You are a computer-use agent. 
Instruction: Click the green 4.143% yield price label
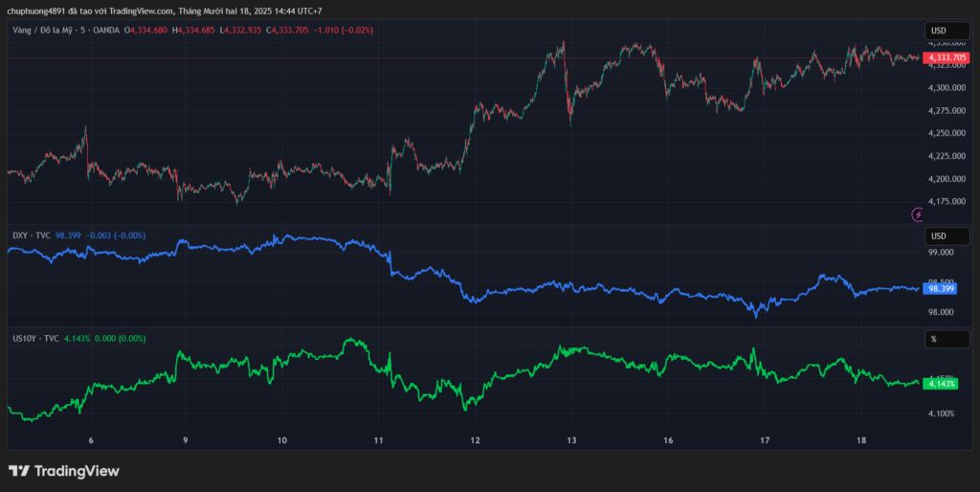pyautogui.click(x=942, y=384)
